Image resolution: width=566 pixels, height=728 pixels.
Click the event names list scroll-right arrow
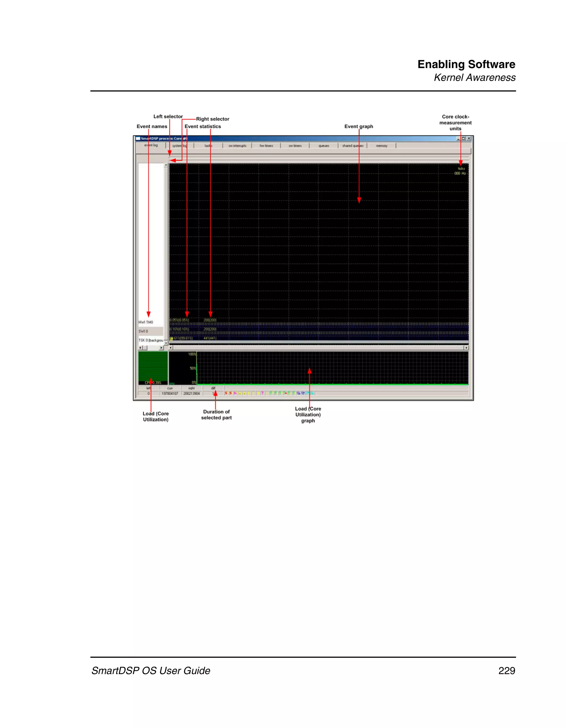[162, 348]
